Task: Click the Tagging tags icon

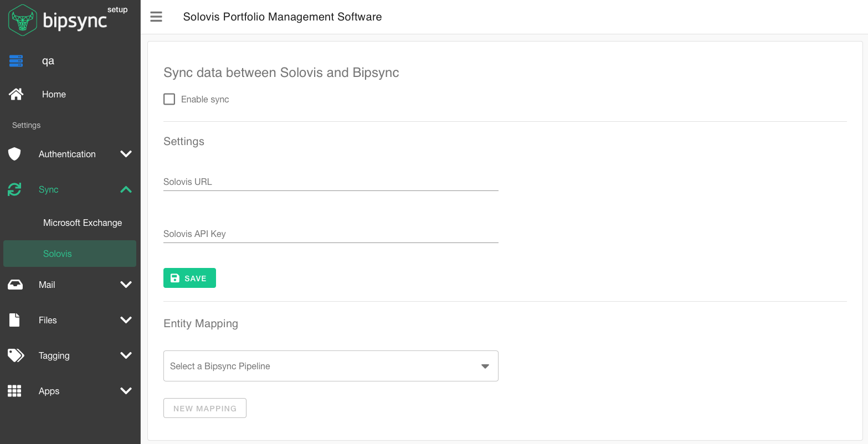Action: coord(16,355)
